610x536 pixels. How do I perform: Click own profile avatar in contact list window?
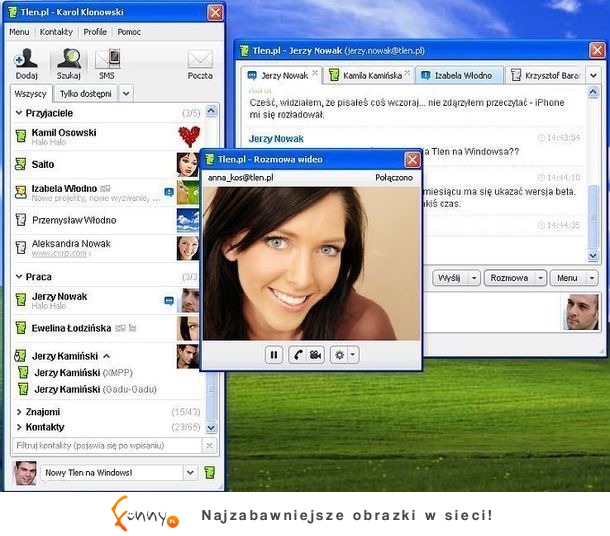click(25, 473)
